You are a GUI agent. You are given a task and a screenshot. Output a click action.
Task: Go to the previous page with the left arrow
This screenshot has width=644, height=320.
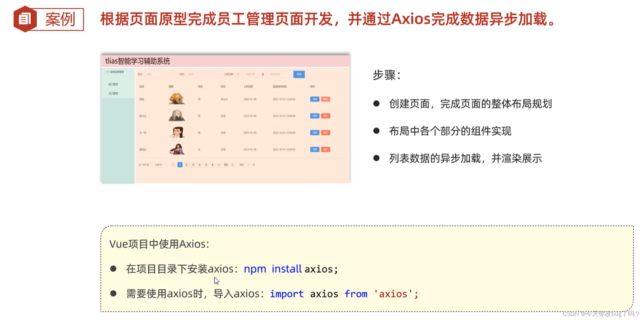173,165
